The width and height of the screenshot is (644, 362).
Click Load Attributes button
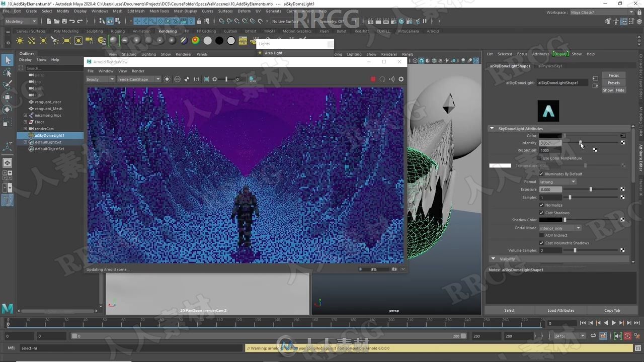(x=560, y=310)
